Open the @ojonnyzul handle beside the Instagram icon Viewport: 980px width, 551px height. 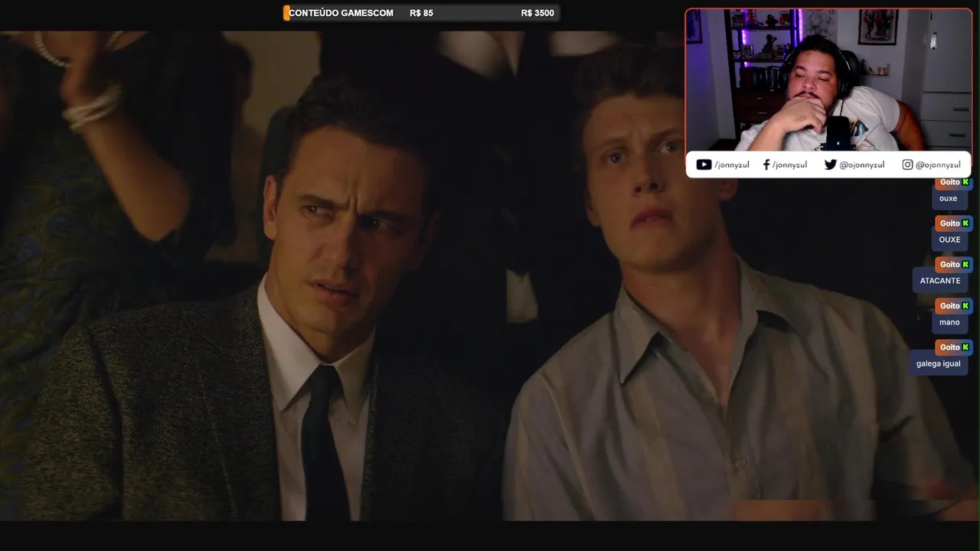click(938, 165)
